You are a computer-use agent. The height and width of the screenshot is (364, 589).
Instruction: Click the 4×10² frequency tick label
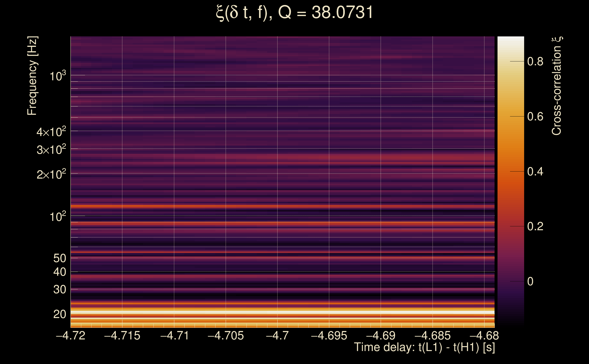51,132
